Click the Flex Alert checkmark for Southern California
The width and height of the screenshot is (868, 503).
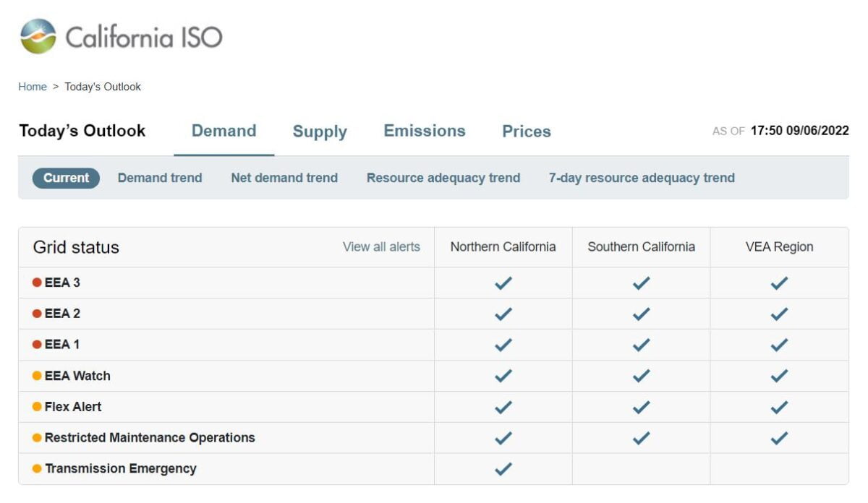(x=641, y=408)
